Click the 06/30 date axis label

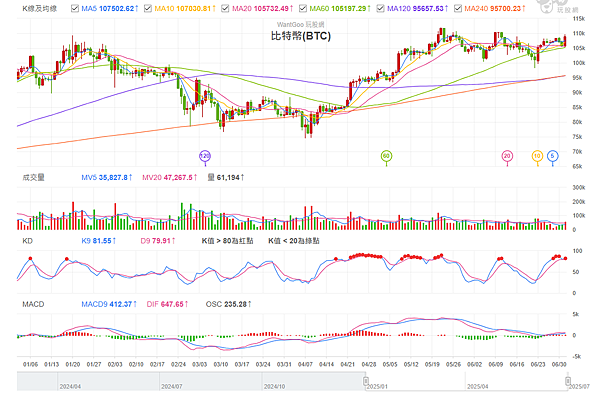pos(559,364)
